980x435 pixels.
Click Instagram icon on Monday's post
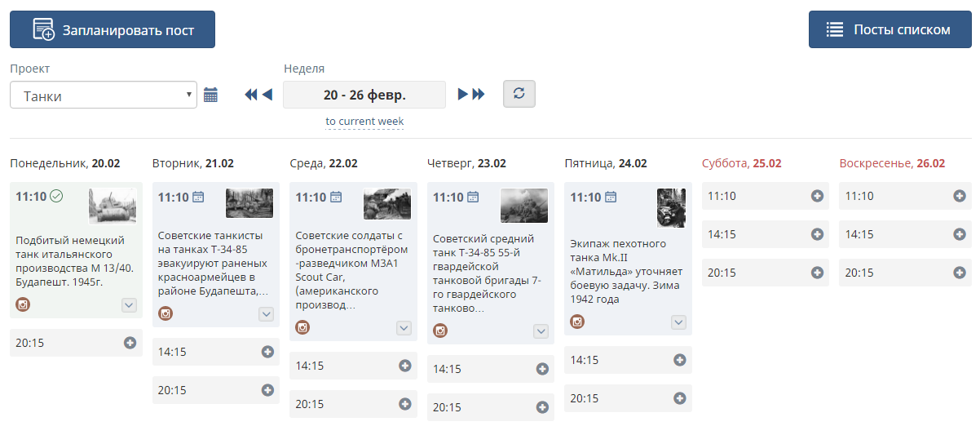(x=23, y=304)
